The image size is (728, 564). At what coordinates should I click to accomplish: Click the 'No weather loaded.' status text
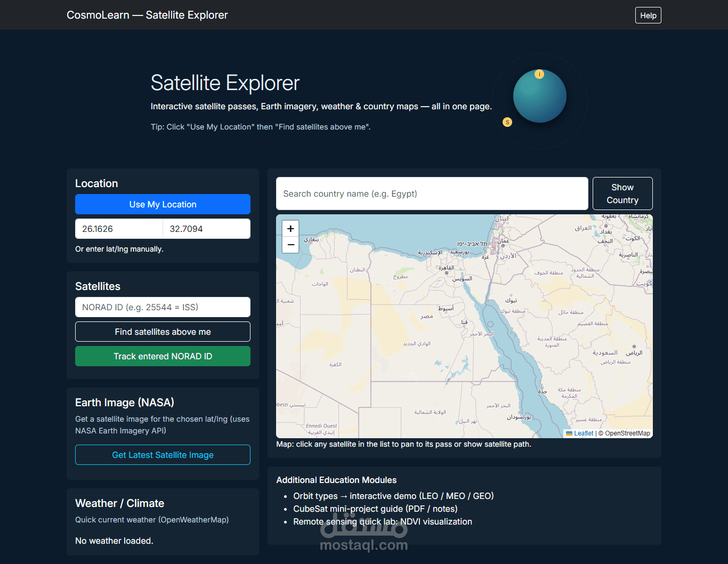114,541
